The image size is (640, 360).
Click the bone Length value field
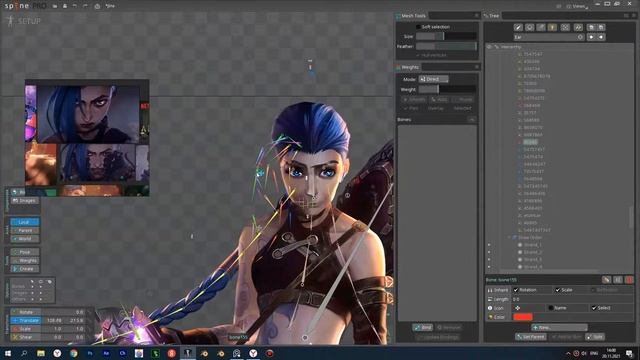pos(571,299)
